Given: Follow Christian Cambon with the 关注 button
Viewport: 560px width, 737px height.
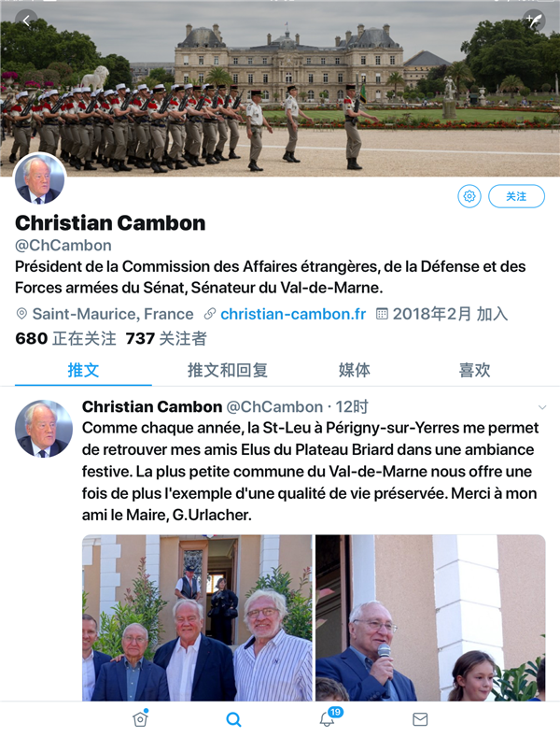Looking at the screenshot, I should [x=516, y=196].
